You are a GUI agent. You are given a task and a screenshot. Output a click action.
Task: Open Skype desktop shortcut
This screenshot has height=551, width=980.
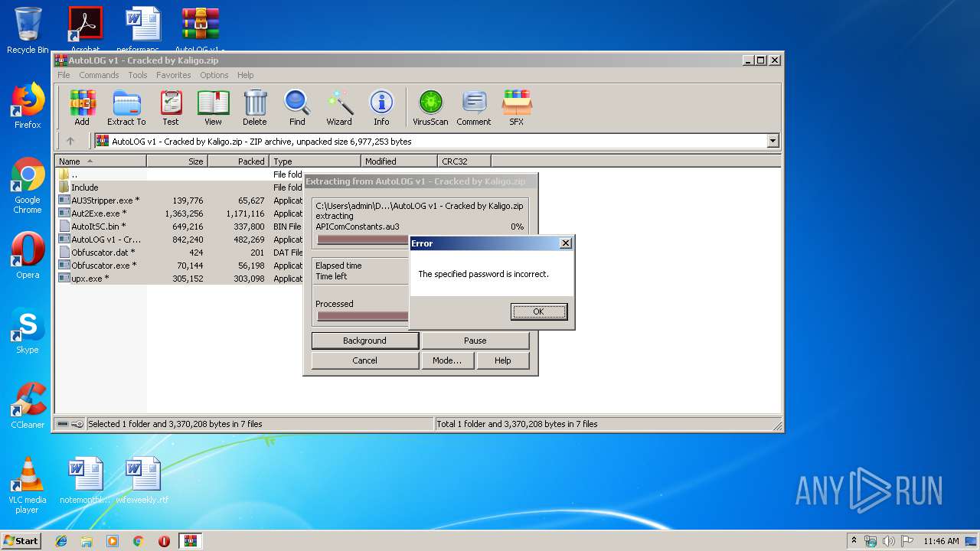click(28, 331)
